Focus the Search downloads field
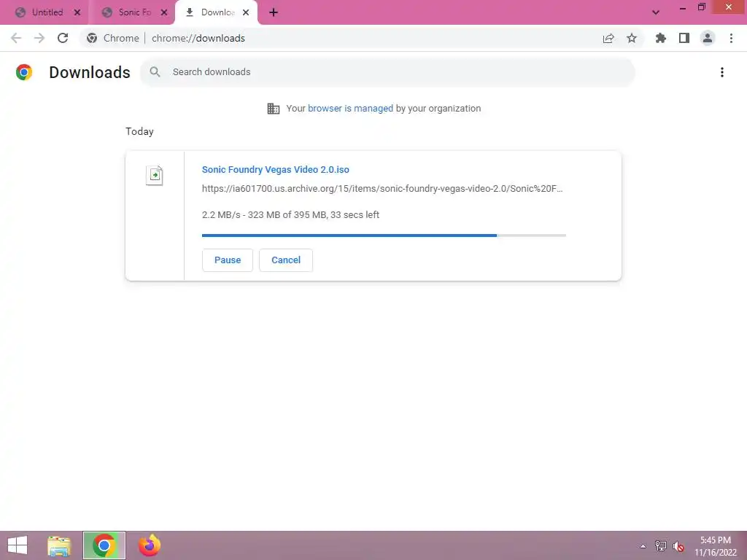 point(387,72)
